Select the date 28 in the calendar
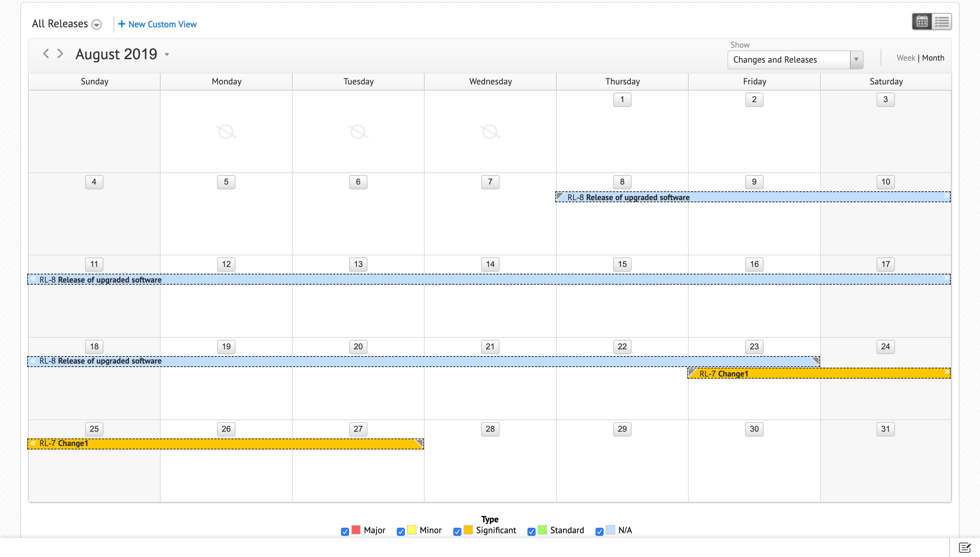The height and width of the screenshot is (557, 980). (x=490, y=429)
